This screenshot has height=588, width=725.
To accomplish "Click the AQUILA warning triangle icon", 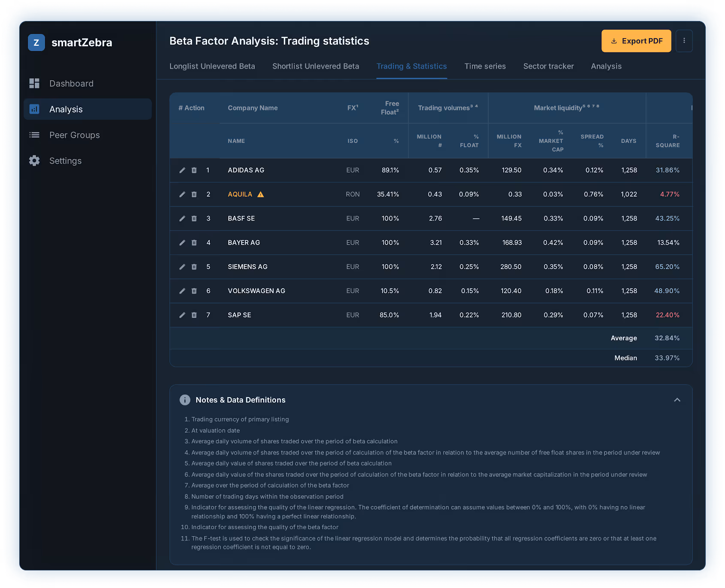I will coord(260,194).
